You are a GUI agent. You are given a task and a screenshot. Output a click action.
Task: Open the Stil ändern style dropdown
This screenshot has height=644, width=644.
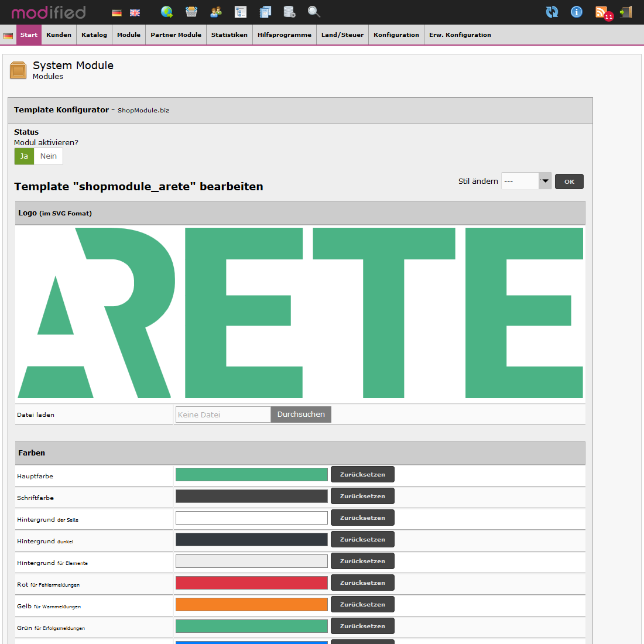[x=525, y=181]
